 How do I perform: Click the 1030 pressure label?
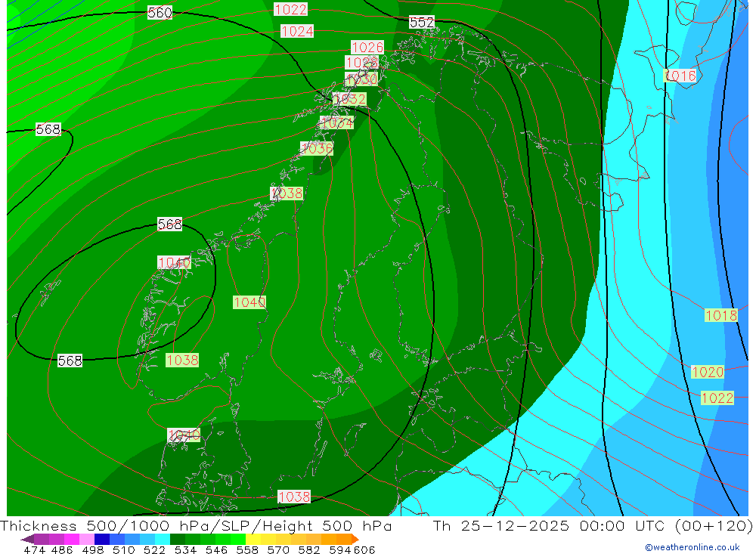point(361,79)
